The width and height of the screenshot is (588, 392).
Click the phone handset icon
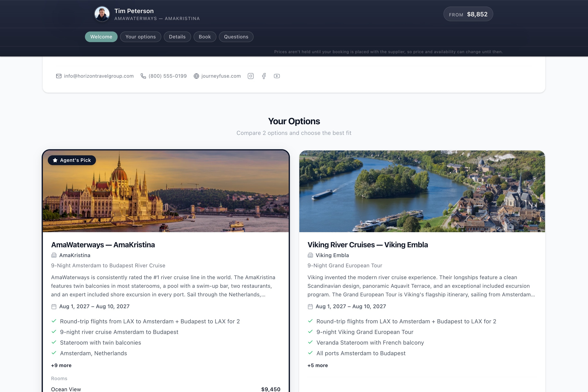point(143,76)
